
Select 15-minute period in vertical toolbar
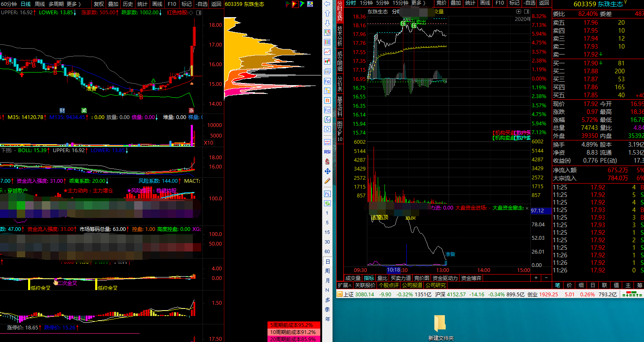coord(327,232)
